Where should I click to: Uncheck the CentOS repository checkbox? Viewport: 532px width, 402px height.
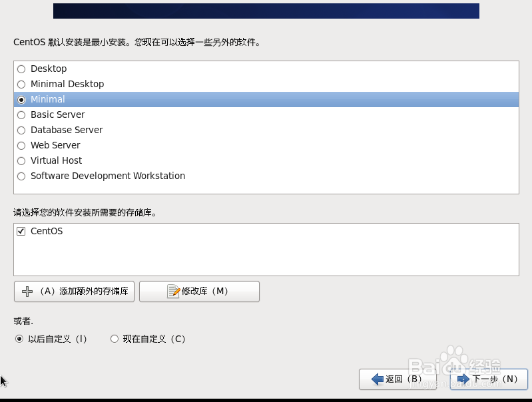[x=21, y=232]
